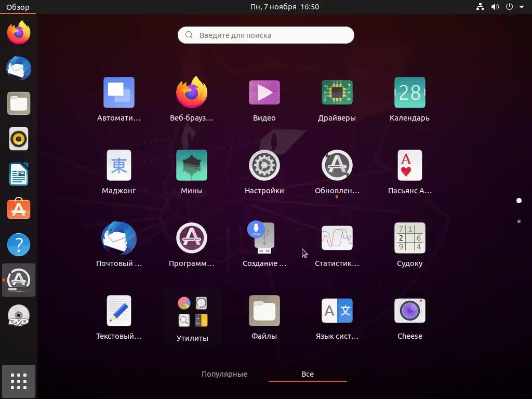This screenshot has height=399, width=532.
Task: Open the clock Пн, 7 ноября 16:50 menu
Action: tap(285, 7)
